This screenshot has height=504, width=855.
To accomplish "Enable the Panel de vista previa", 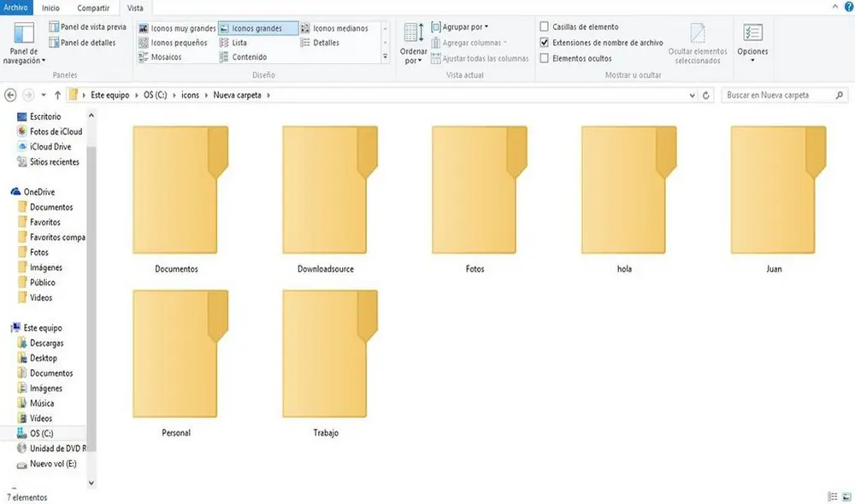I will [x=85, y=26].
